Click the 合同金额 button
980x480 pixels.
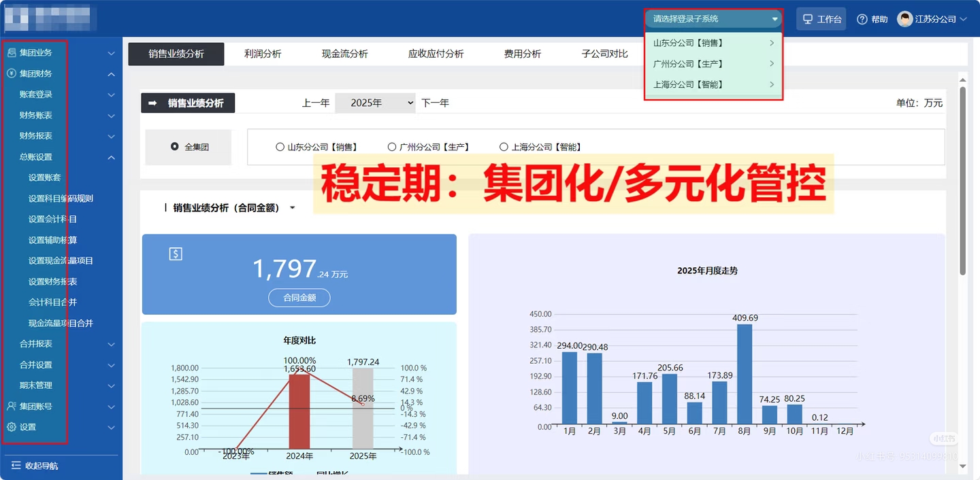(299, 297)
